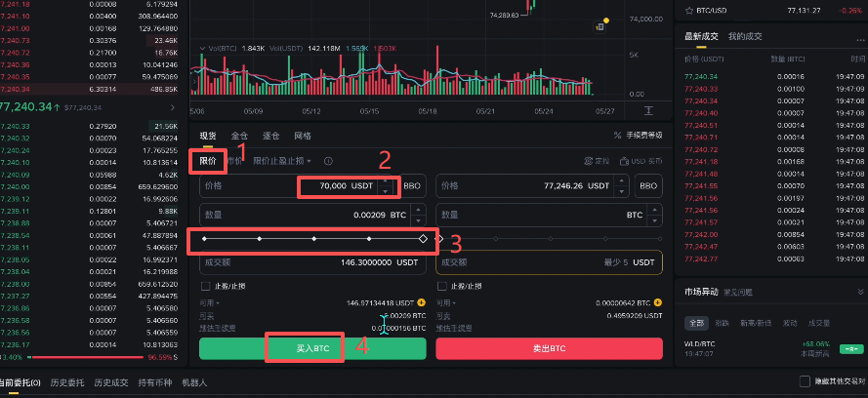The height and width of the screenshot is (398, 868).
Task: Click the red 卖出BTC button
Action: coord(549,349)
